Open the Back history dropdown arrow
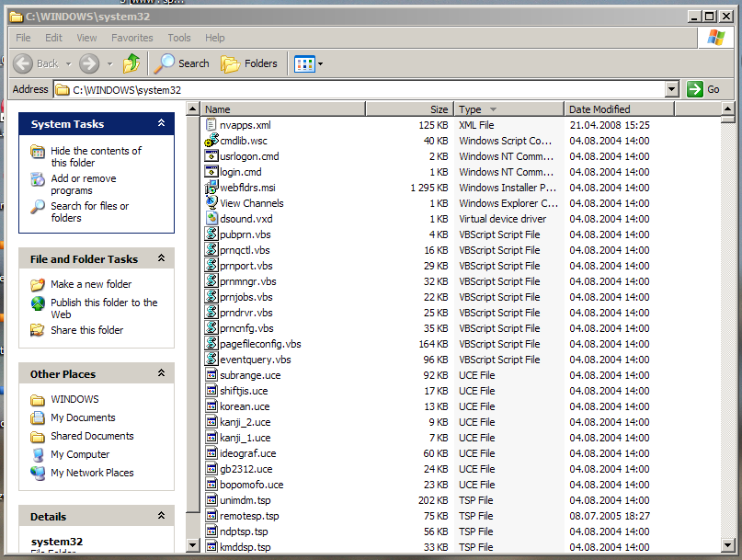This screenshot has height=560, width=742. point(69,63)
